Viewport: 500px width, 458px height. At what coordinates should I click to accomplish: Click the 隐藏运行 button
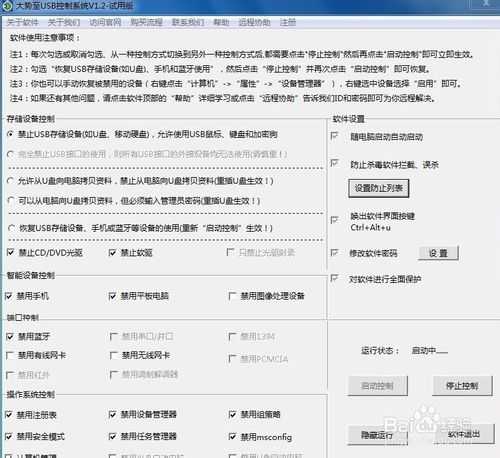(x=378, y=435)
